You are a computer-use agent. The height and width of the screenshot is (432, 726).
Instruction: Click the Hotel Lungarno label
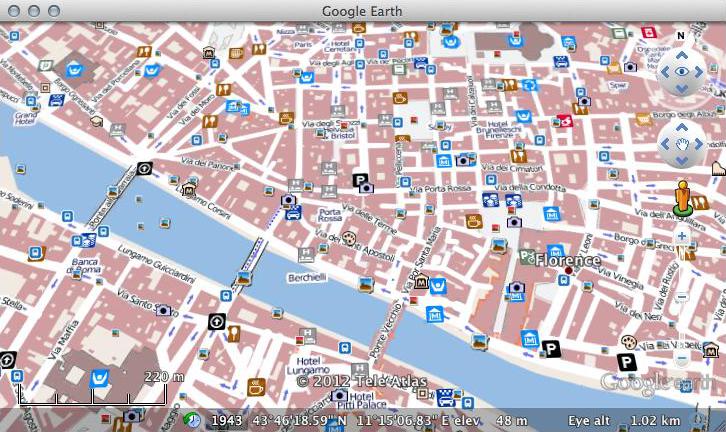point(308,365)
